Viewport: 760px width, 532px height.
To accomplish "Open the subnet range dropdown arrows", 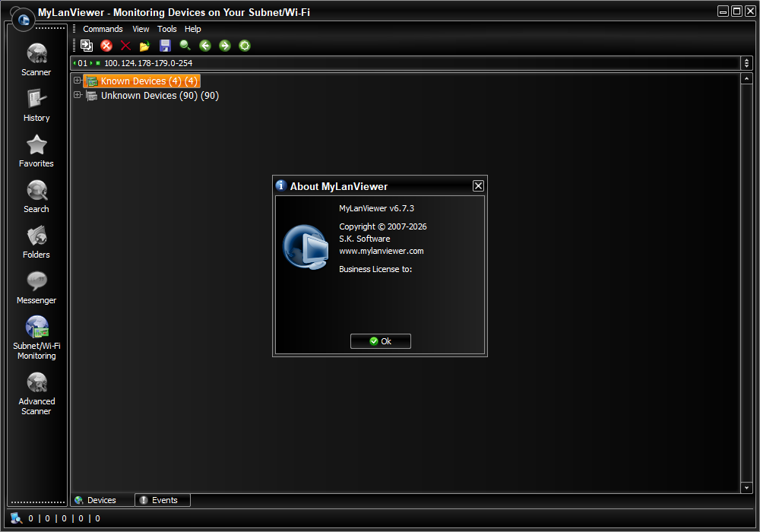I will point(746,63).
